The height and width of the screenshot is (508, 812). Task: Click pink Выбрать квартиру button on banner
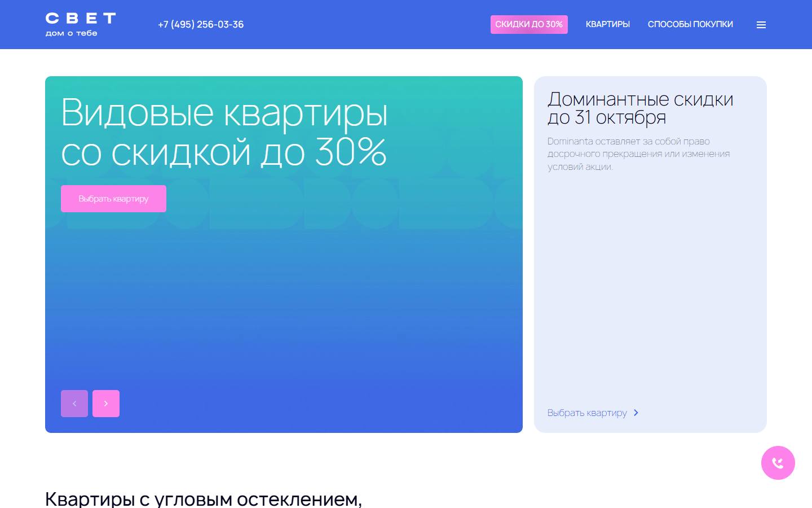(113, 199)
